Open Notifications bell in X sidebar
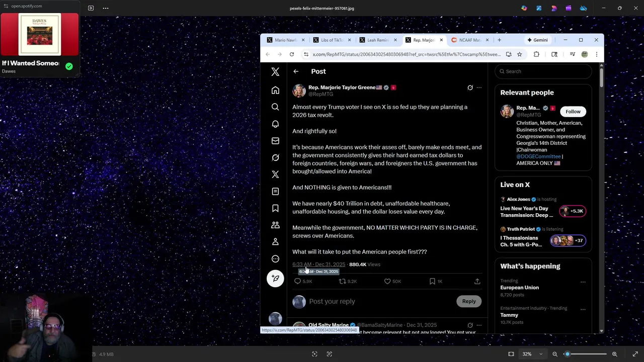644x362 pixels. pyautogui.click(x=275, y=124)
